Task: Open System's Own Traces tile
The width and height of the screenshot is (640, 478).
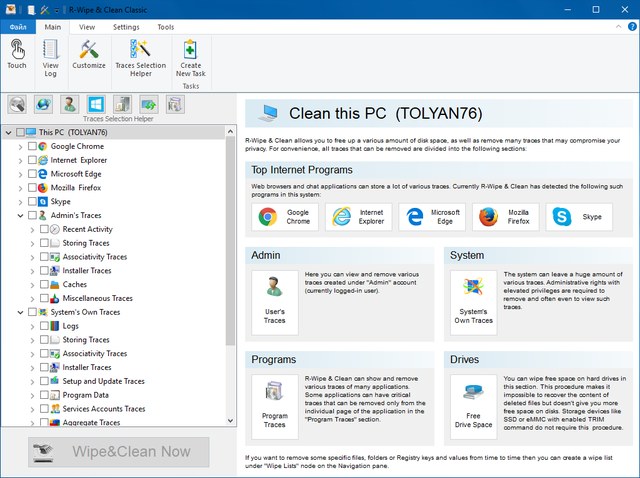Action: click(x=473, y=302)
